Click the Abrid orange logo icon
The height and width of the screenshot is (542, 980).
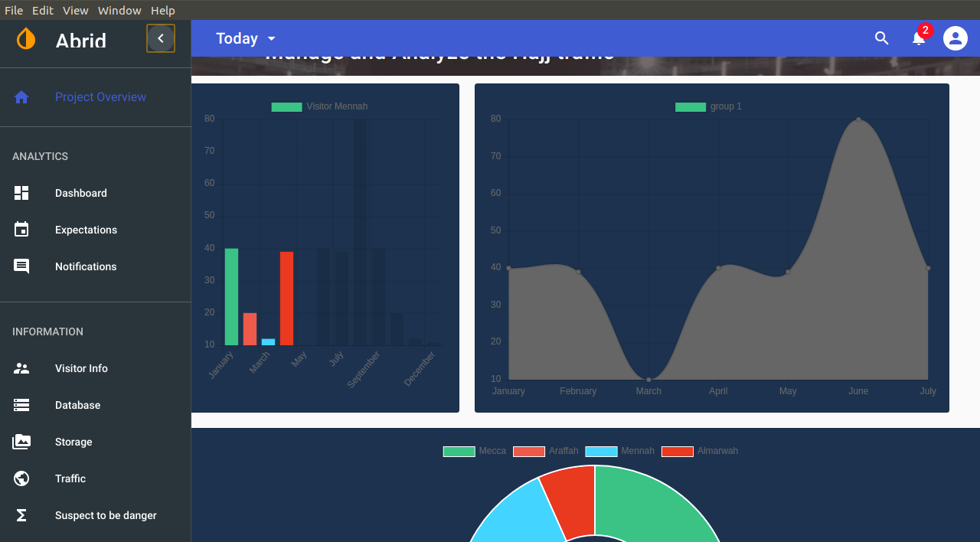(26, 38)
